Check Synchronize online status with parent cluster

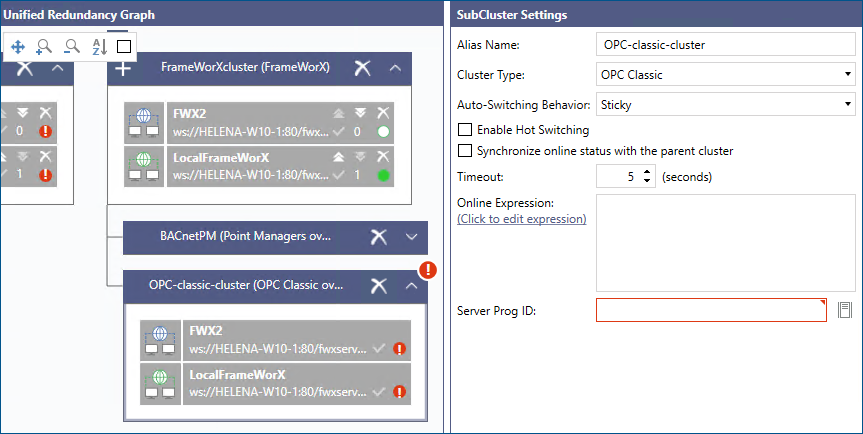click(465, 151)
